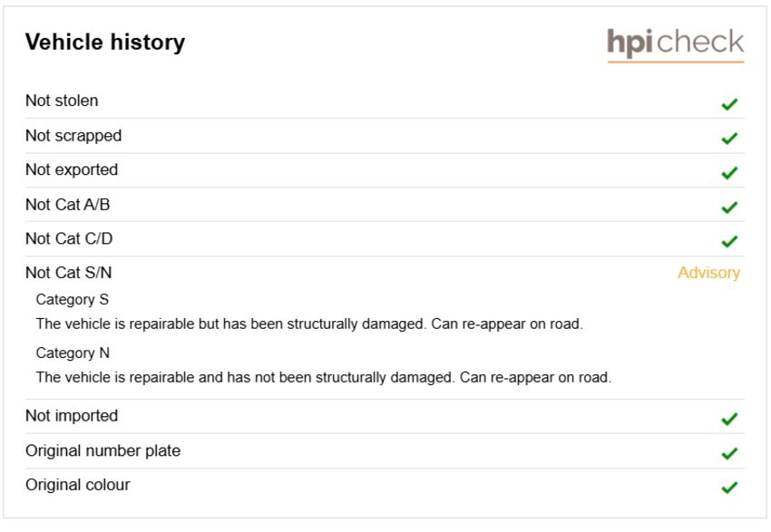Select the Not Cat S/N row label

(69, 273)
